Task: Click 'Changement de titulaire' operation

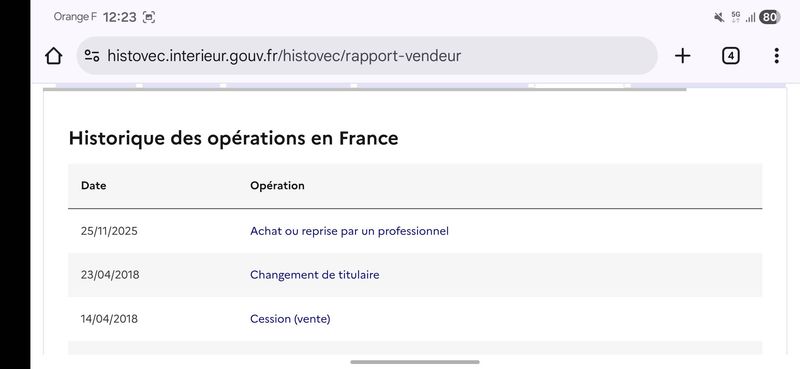Action: [x=314, y=275]
